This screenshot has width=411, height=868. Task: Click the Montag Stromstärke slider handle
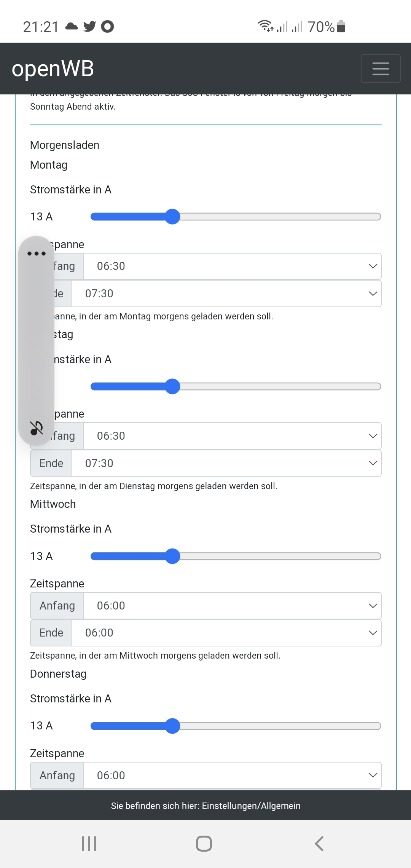tap(173, 217)
